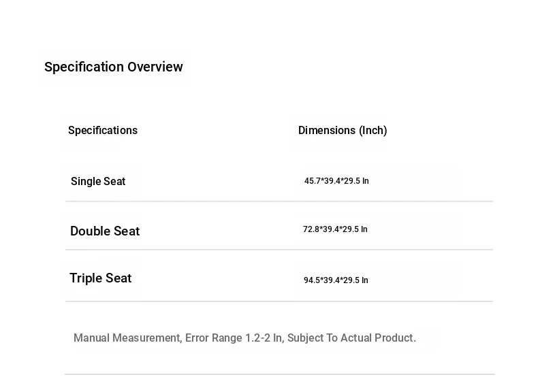The height and width of the screenshot is (392, 538).
Task: Click the 72.8*39.4*29.5 In dimension value
Action: coord(335,229)
